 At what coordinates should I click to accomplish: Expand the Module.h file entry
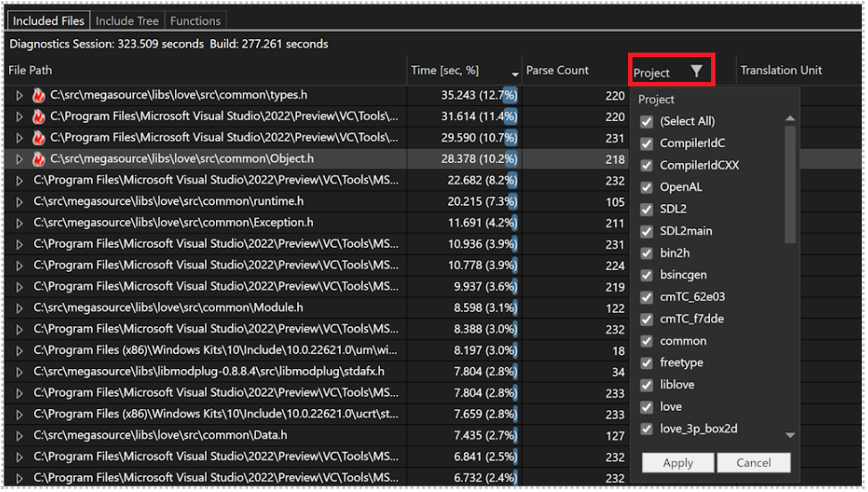19,307
